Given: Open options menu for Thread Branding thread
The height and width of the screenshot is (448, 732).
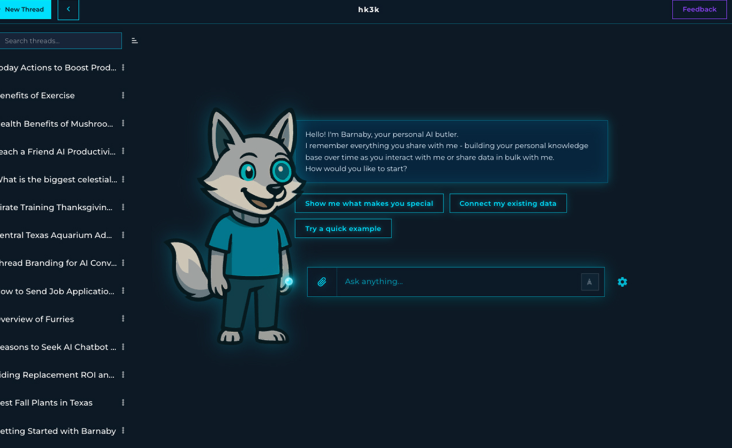Looking at the screenshot, I should (x=123, y=263).
